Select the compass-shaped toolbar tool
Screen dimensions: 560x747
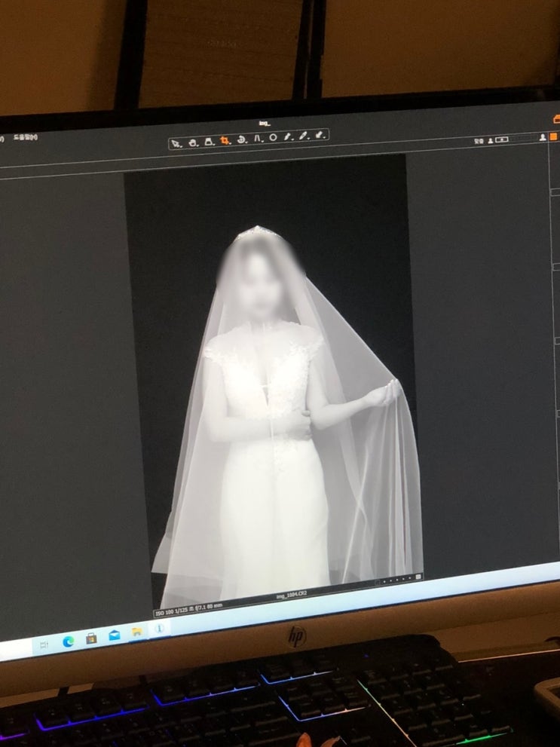click(x=258, y=139)
